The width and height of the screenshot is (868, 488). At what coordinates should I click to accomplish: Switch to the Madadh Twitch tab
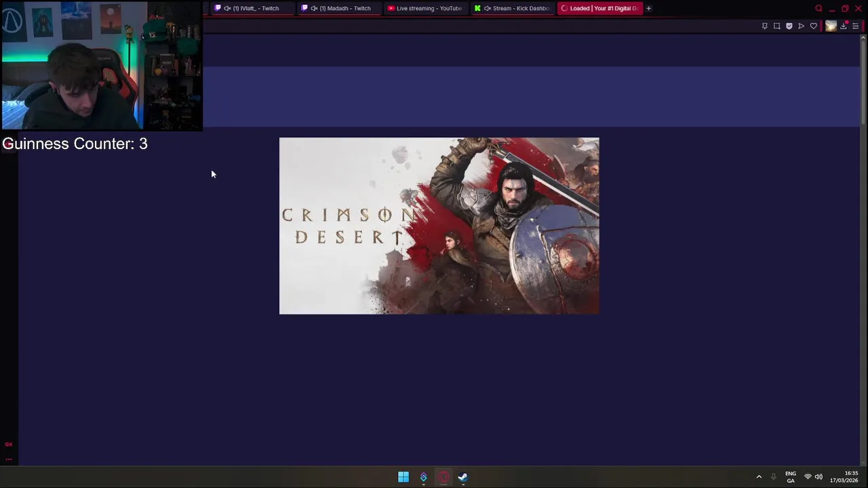tap(340, 8)
